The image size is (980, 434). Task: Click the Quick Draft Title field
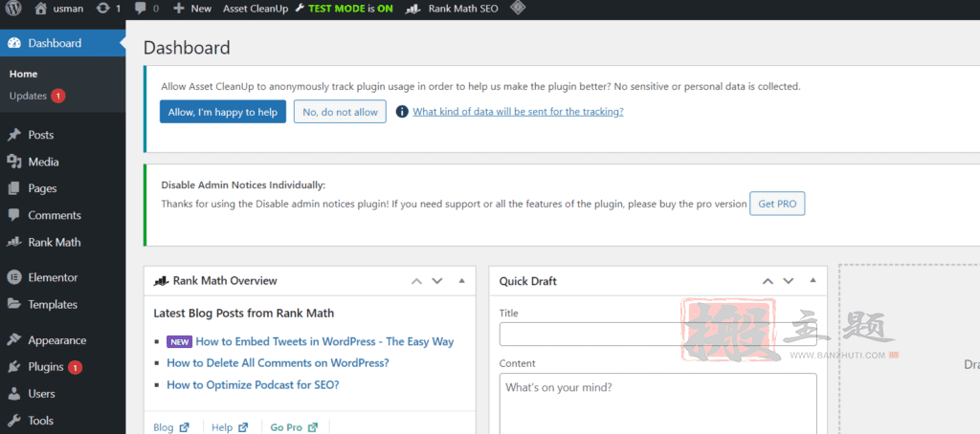657,334
